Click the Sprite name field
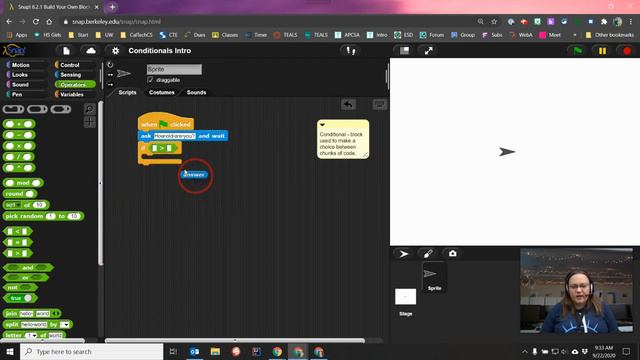 174,69
